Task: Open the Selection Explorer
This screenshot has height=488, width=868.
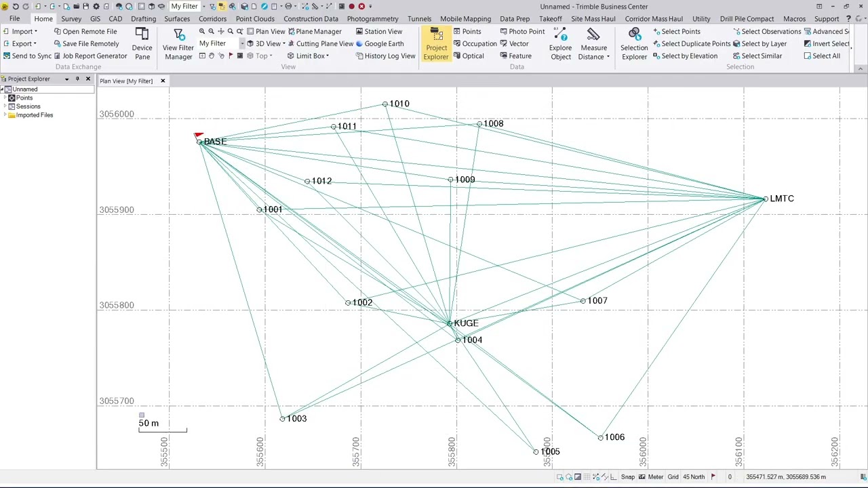Action: (634, 44)
